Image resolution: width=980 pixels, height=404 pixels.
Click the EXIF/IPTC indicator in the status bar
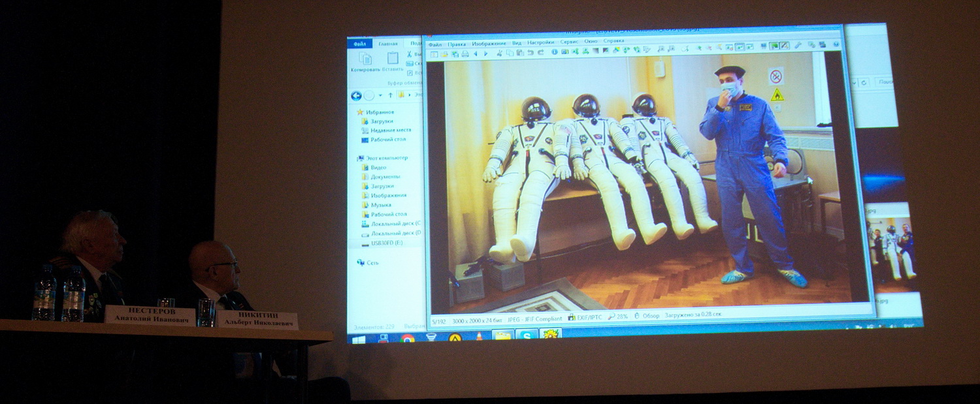(585, 317)
